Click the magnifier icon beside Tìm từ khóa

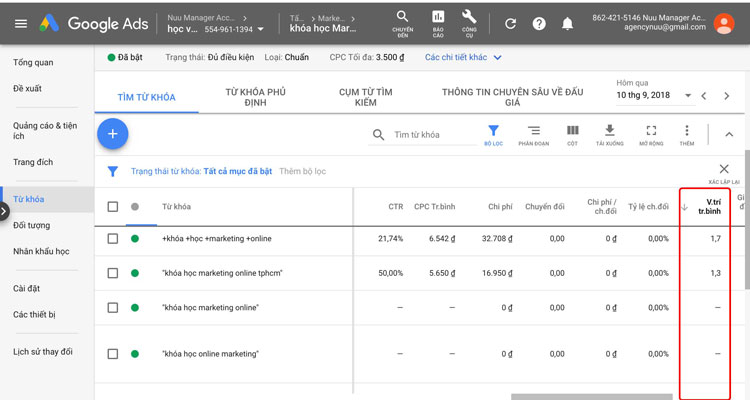378,134
